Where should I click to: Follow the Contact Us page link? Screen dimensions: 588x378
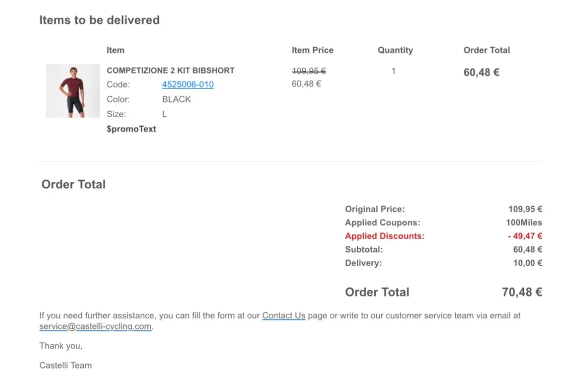pos(284,316)
